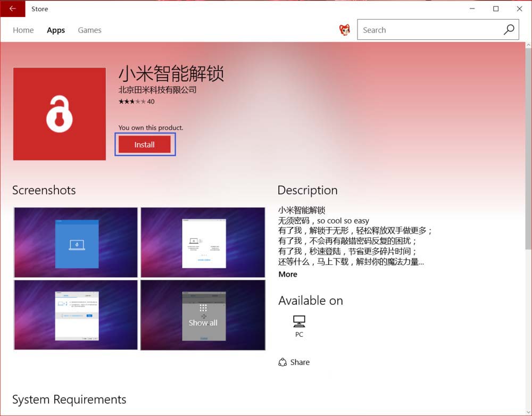Go to the Home tab
The image size is (532, 416).
point(23,30)
